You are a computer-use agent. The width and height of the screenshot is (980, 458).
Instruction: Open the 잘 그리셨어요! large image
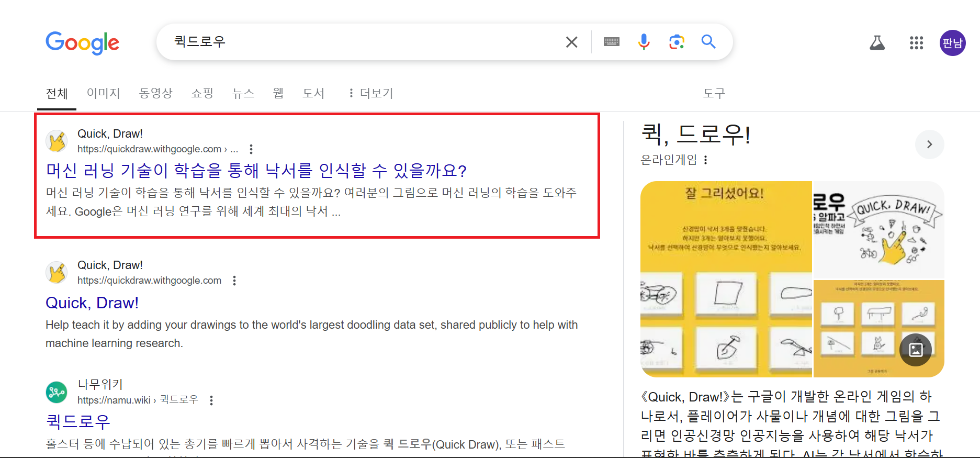pyautogui.click(x=726, y=279)
